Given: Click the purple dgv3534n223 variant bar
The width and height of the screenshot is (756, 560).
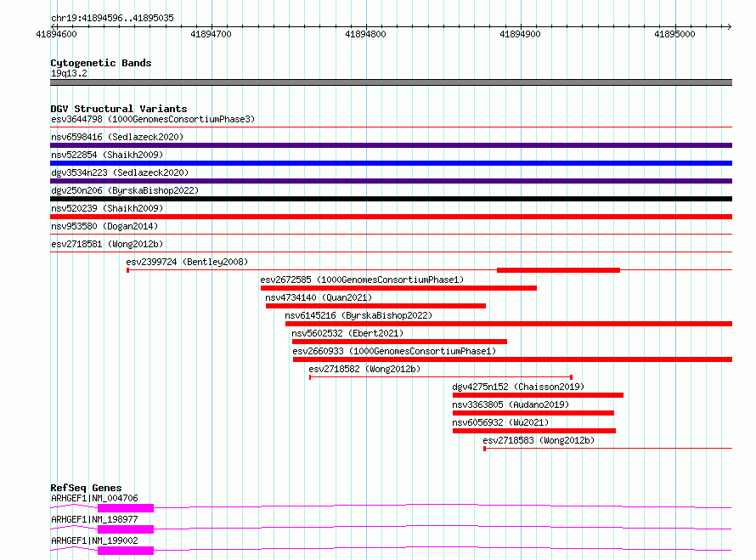Looking at the screenshot, I should click(x=391, y=181).
